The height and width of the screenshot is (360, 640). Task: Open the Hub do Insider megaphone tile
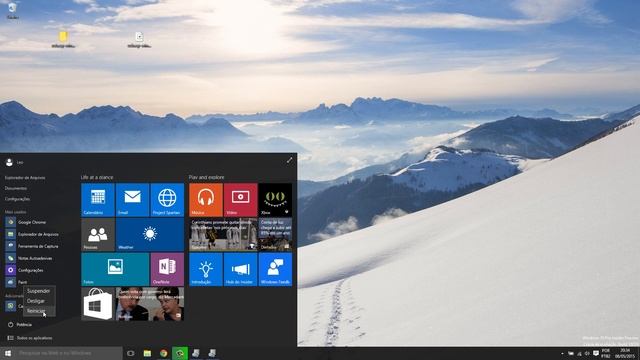240,269
